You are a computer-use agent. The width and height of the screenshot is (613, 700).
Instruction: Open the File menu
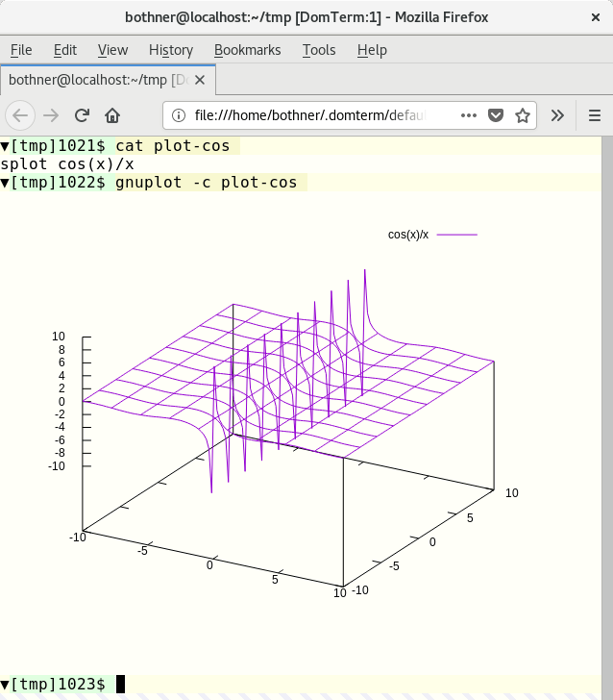point(21,50)
